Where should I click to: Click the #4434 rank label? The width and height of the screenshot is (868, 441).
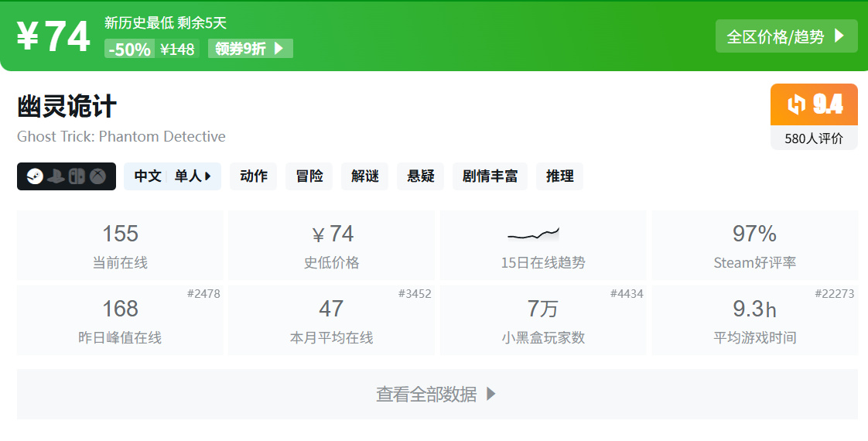[x=627, y=294]
